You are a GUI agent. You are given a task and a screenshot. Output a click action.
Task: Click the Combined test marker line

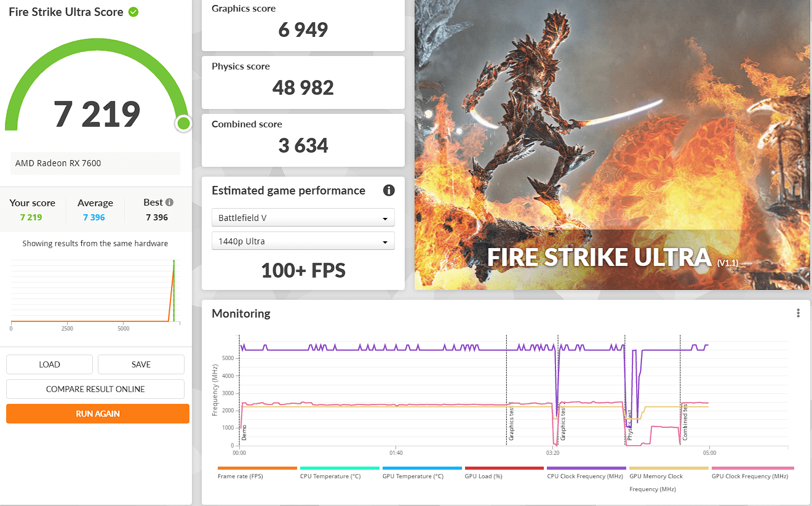coord(680,390)
